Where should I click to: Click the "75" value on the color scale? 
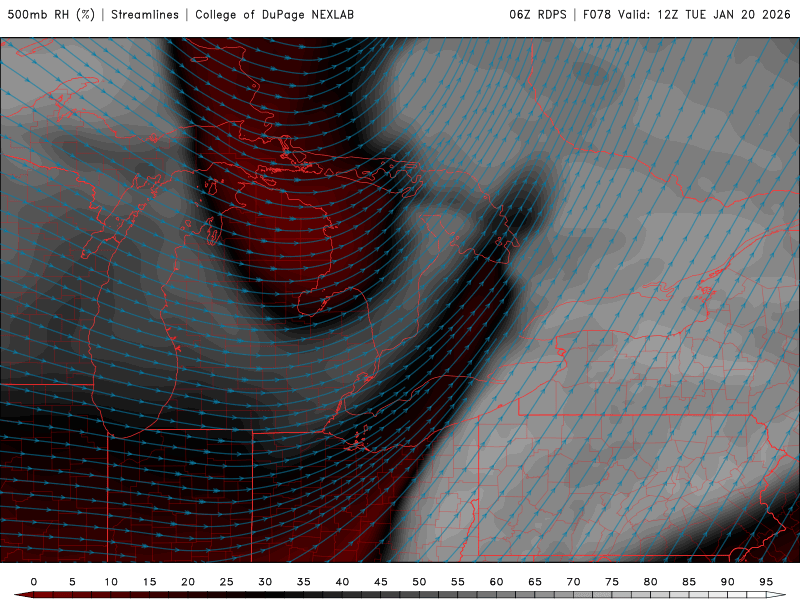612,582
